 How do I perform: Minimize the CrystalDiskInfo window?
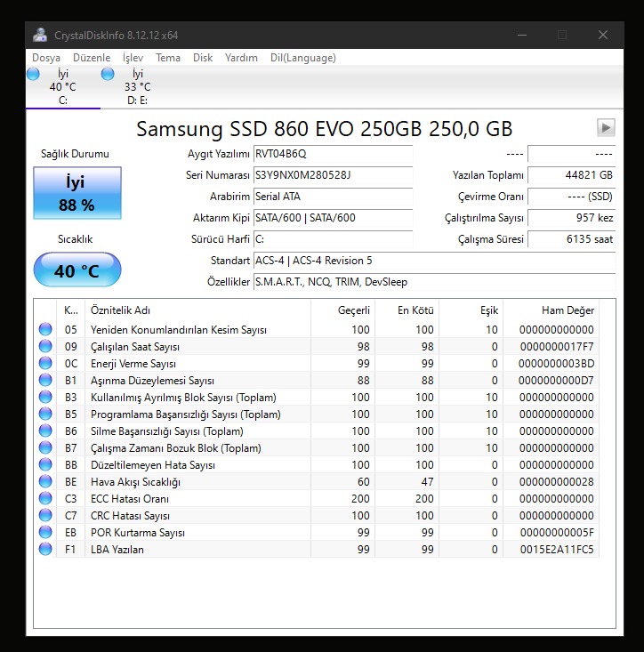click(522, 35)
